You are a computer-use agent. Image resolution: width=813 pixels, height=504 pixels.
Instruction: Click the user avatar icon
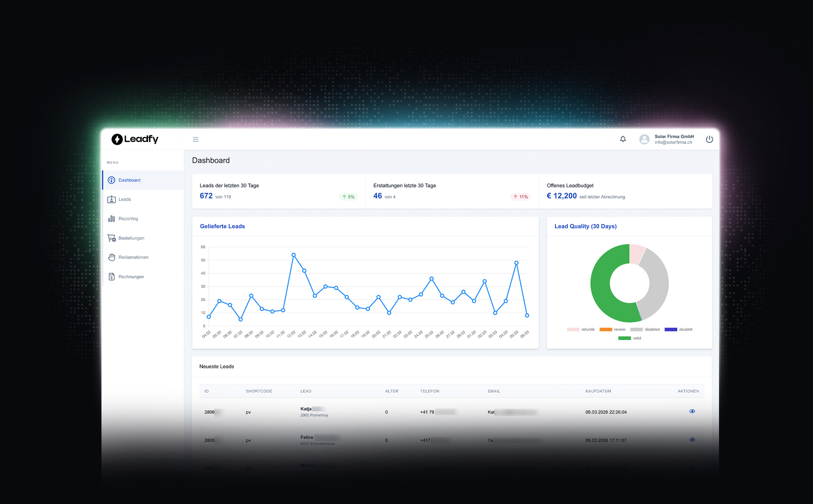click(x=644, y=139)
